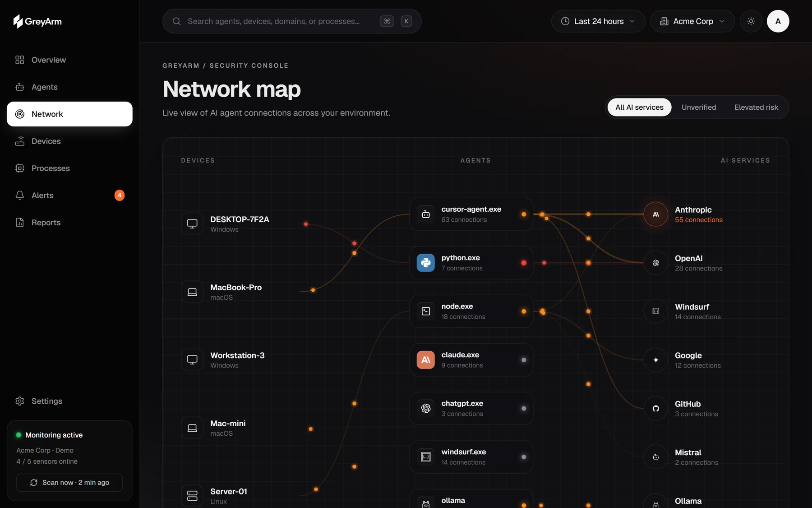Select the All AI services filter
Image resolution: width=812 pixels, height=508 pixels.
[639, 107]
